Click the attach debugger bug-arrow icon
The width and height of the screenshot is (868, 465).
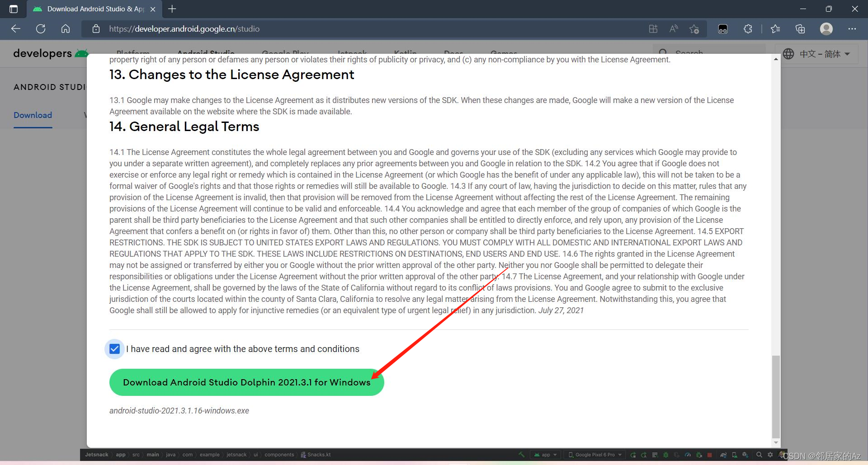click(699, 455)
